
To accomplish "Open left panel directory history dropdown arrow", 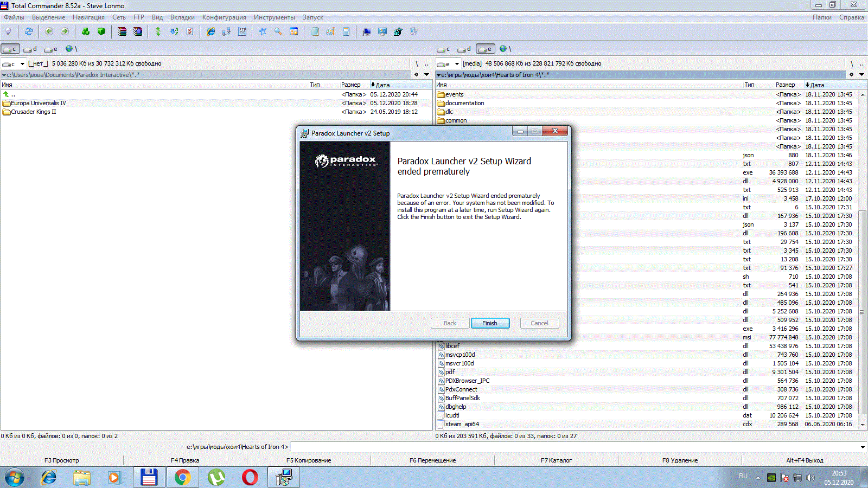I will (426, 75).
